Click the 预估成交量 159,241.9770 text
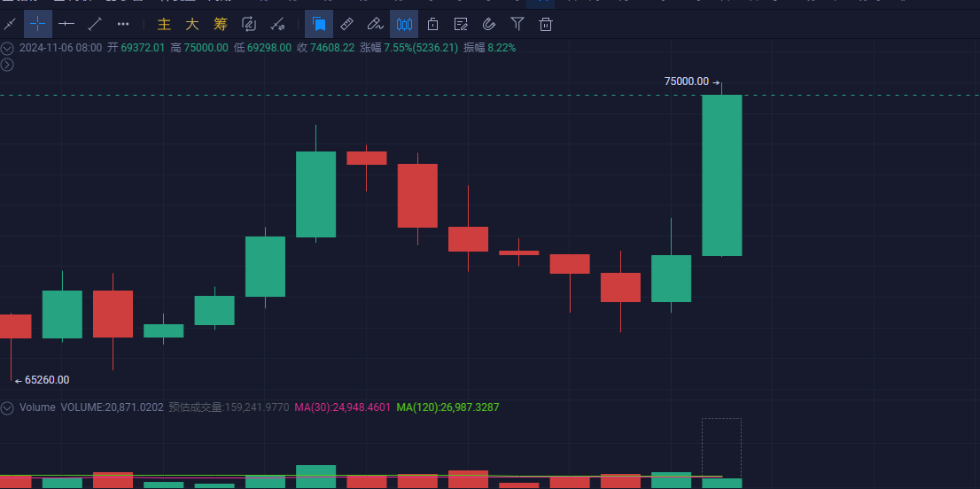Screen dimensions: 980x489 [x=229, y=407]
